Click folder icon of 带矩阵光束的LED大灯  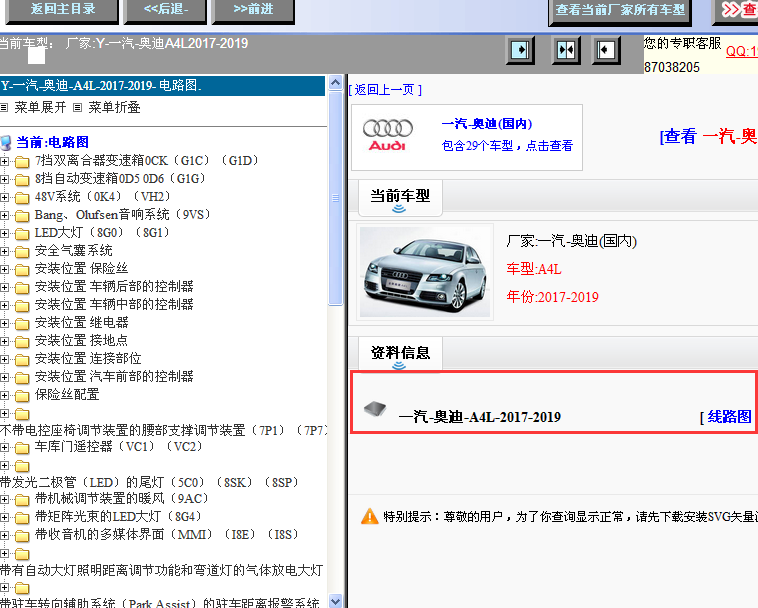pyautogui.click(x=22, y=518)
